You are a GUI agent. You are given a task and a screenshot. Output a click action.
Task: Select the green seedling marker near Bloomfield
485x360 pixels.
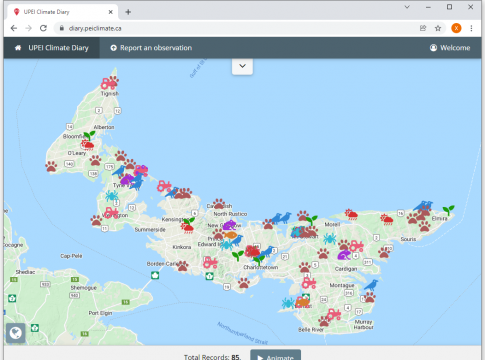[89, 136]
